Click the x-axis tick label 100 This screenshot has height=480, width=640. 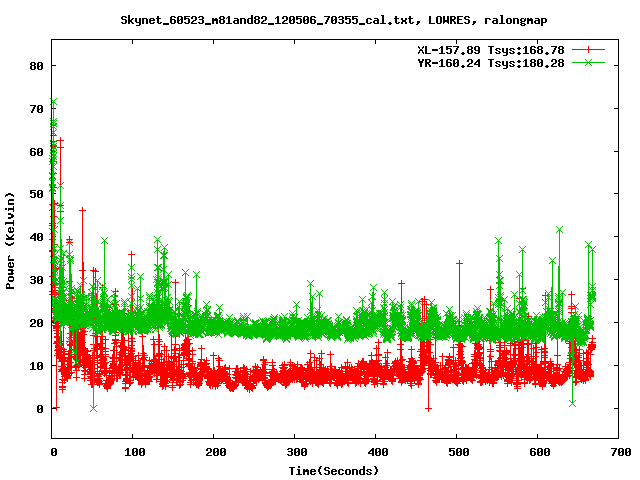pyautogui.click(x=135, y=452)
